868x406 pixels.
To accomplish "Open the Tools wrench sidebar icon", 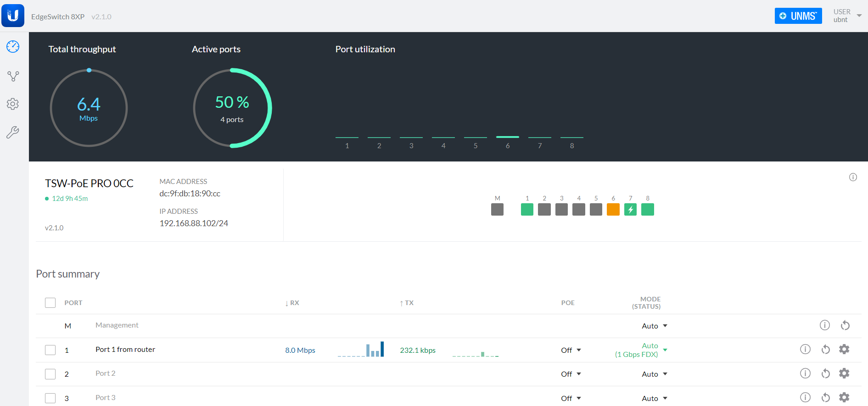I will [13, 133].
